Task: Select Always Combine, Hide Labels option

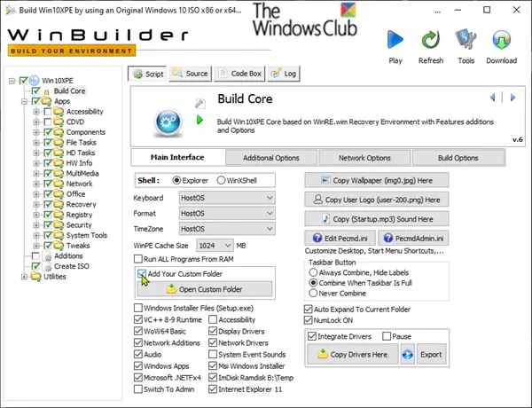Action: click(313, 272)
